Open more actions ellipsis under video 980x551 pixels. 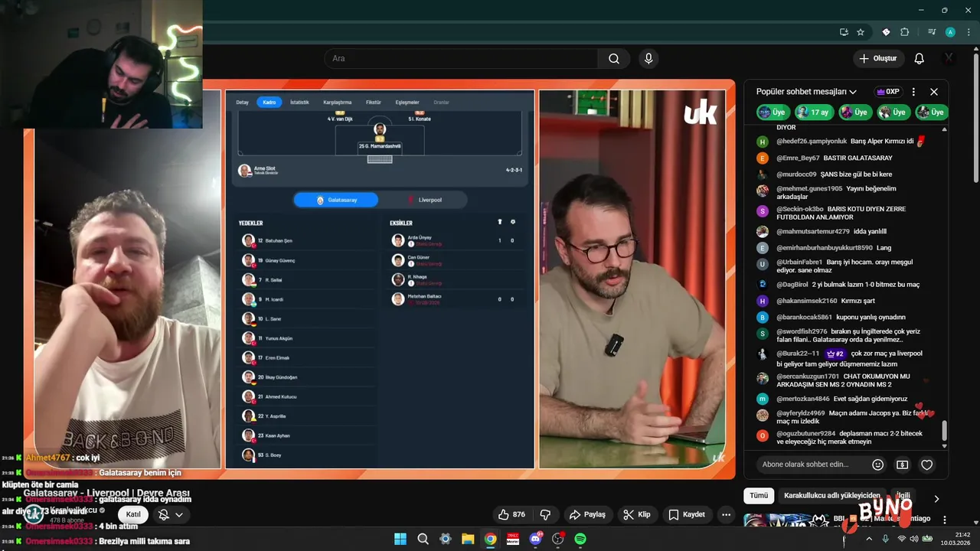(726, 514)
